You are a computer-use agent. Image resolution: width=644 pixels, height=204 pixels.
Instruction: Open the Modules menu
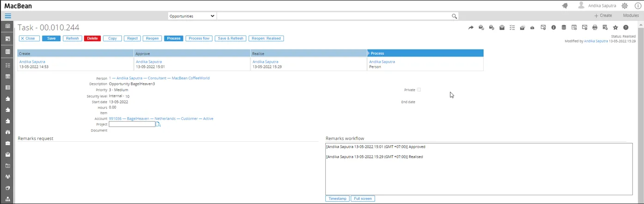click(x=631, y=16)
